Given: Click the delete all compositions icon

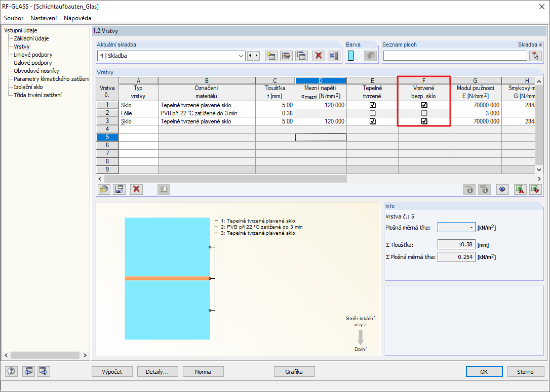Looking at the screenshot, I should point(334,56).
